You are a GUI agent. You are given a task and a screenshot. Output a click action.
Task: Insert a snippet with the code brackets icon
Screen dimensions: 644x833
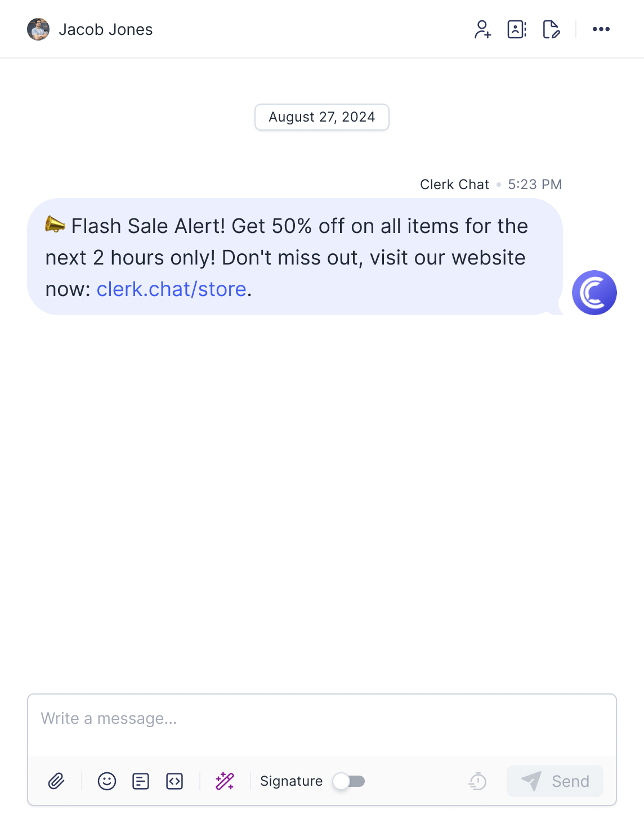click(x=175, y=781)
